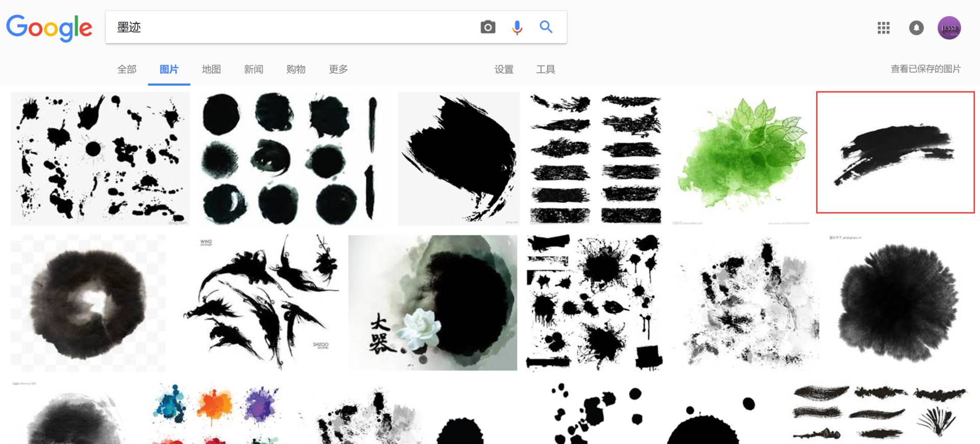Open the green watercolor leaves thumbnail

click(x=742, y=159)
